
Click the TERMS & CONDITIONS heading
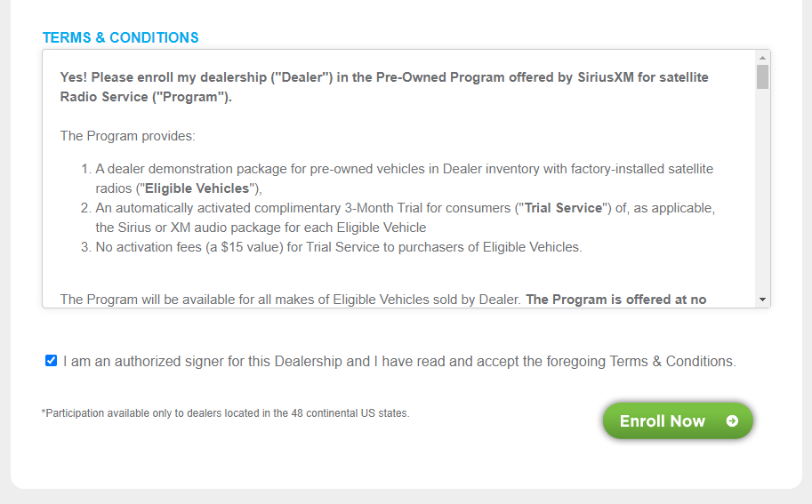120,37
